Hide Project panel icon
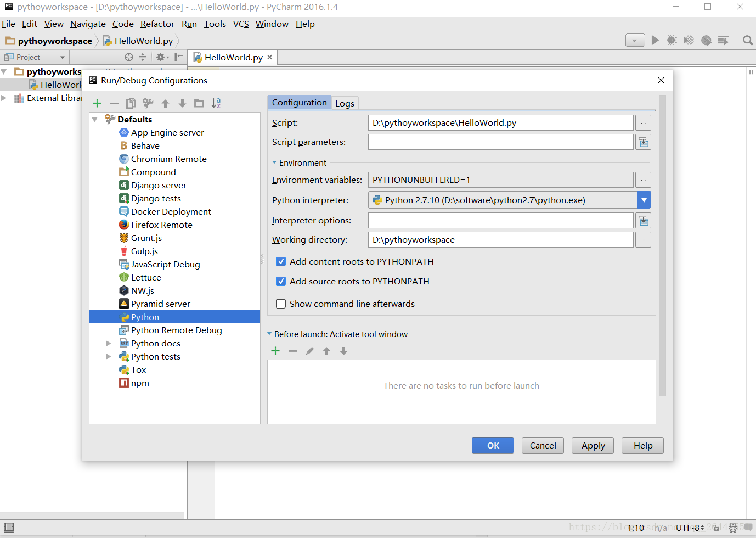The width and height of the screenshot is (756, 538). 178,57
